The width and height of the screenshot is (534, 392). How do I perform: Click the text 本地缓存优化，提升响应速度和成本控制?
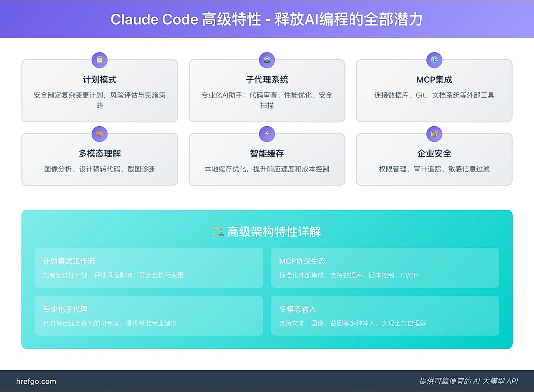(x=267, y=169)
